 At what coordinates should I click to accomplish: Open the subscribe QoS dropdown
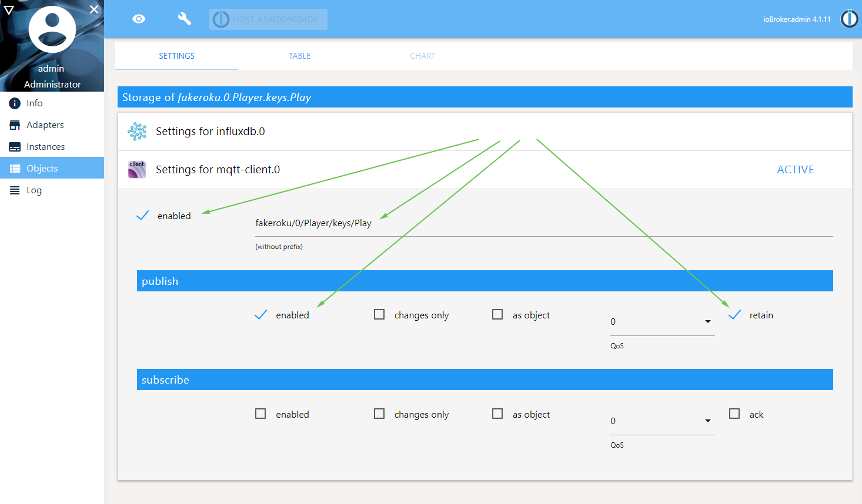click(x=663, y=421)
